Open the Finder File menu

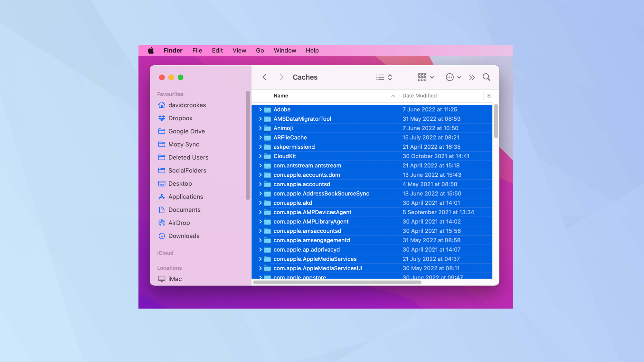[x=197, y=51]
